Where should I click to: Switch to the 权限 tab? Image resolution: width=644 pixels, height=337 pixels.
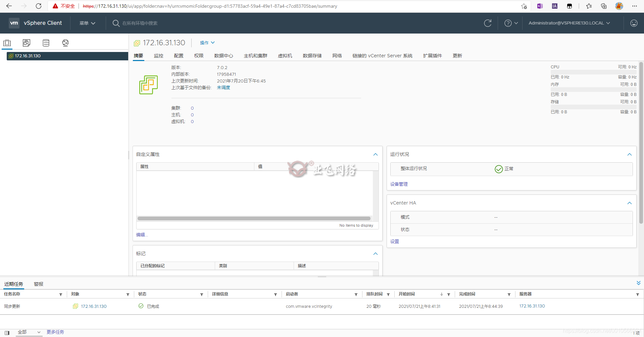199,56
